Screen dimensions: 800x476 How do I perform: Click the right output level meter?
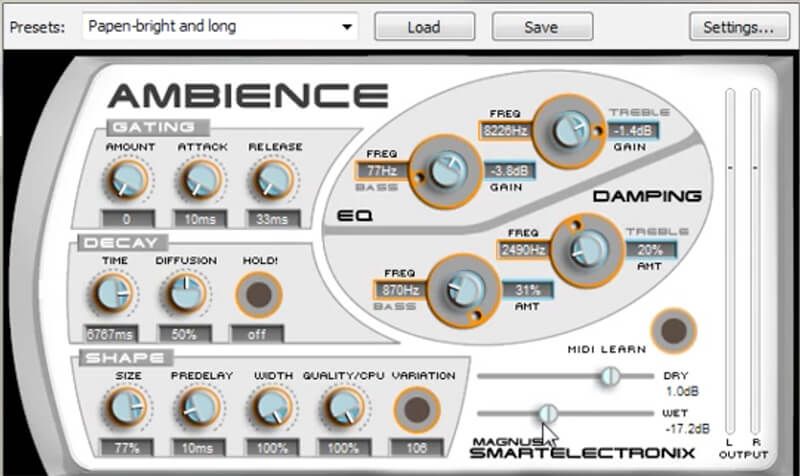pyautogui.click(x=755, y=261)
